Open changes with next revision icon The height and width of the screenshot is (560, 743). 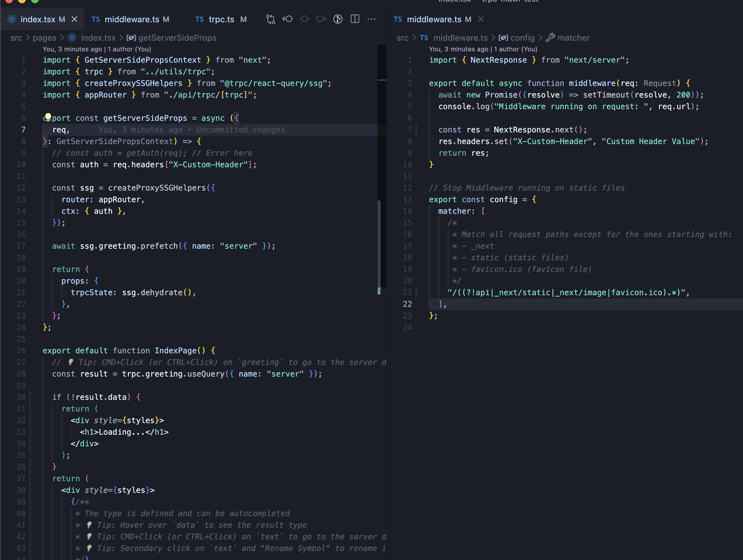(321, 19)
